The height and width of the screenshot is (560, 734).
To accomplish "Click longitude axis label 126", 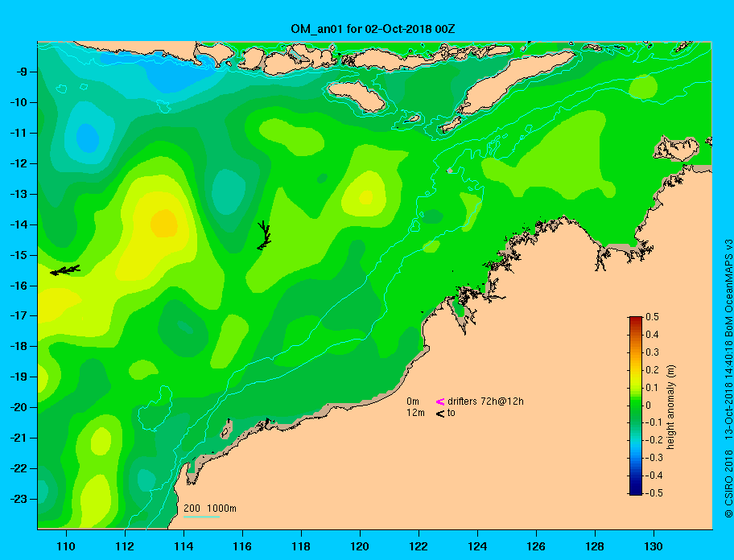I will coord(536,546).
